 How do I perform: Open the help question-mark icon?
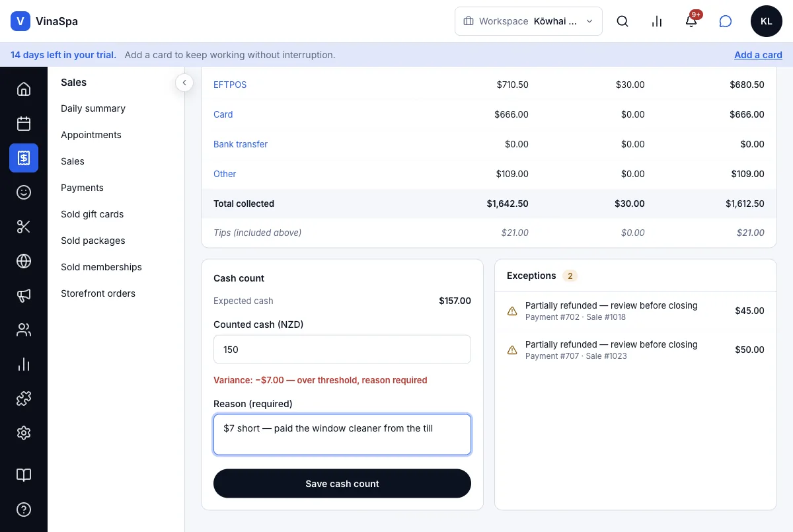[x=24, y=510]
